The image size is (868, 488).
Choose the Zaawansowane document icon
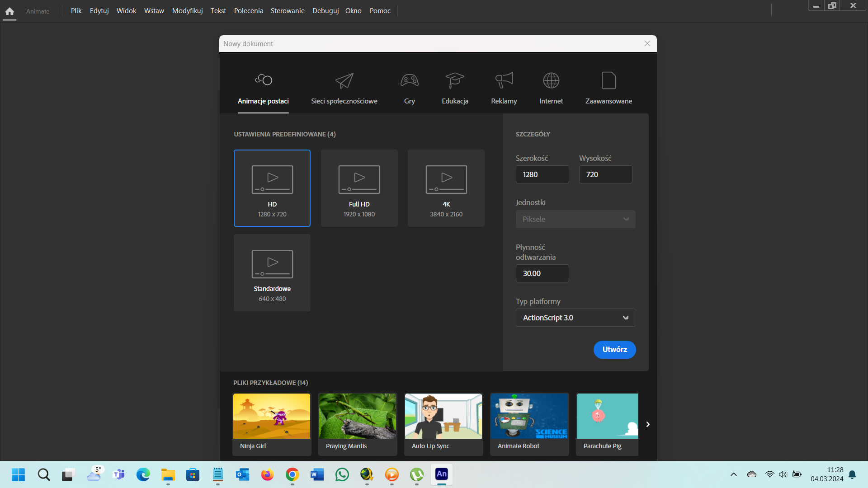[609, 80]
